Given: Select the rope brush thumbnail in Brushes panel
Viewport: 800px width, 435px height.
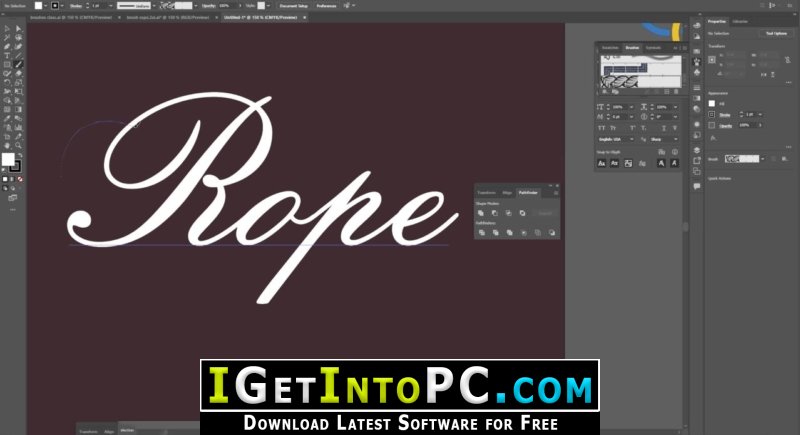Looking at the screenshot, I should 620,81.
